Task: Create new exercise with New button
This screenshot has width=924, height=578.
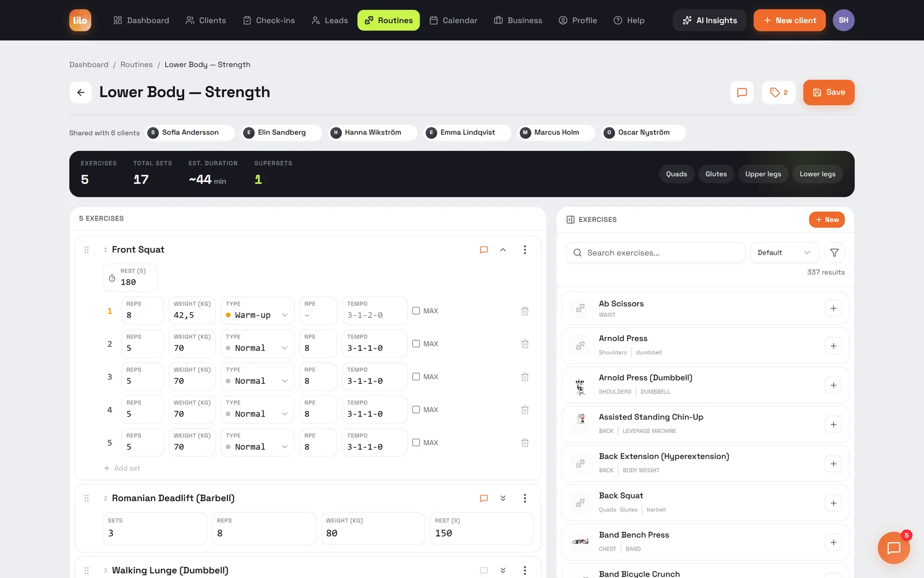Action: pos(827,220)
